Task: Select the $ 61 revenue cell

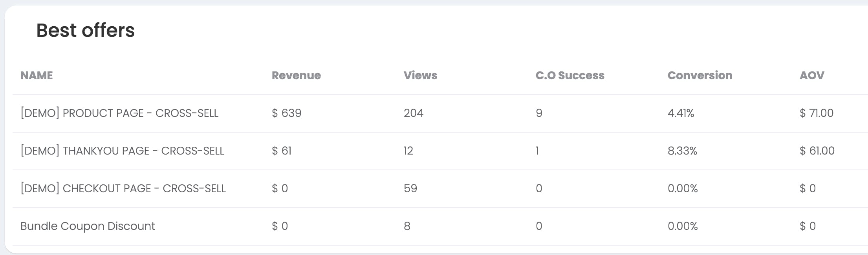Action: 282,151
